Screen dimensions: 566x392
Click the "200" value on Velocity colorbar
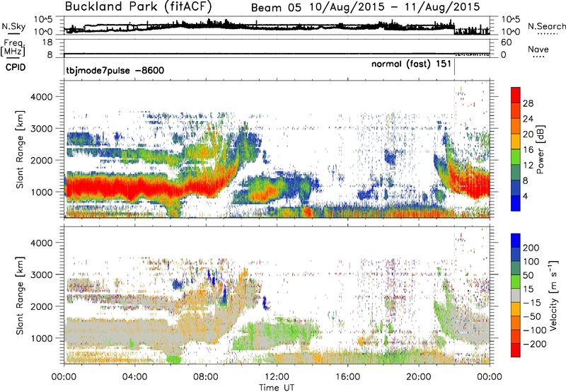(531, 248)
